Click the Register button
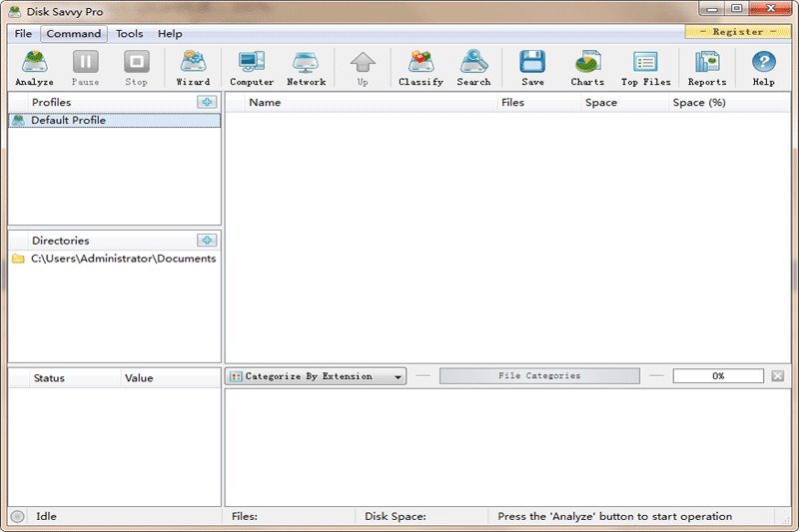799x532 pixels. (737, 32)
